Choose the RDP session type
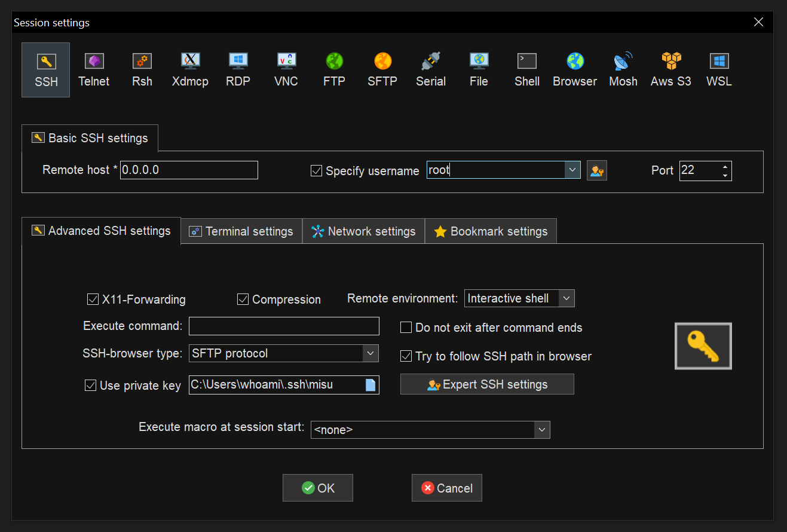 pyautogui.click(x=238, y=69)
